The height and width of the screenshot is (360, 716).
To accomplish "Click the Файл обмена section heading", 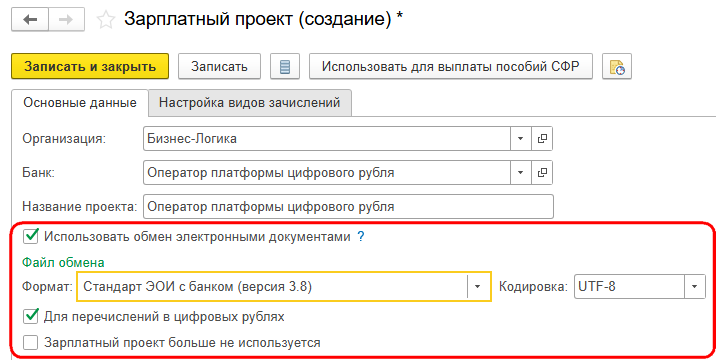I will click(63, 263).
